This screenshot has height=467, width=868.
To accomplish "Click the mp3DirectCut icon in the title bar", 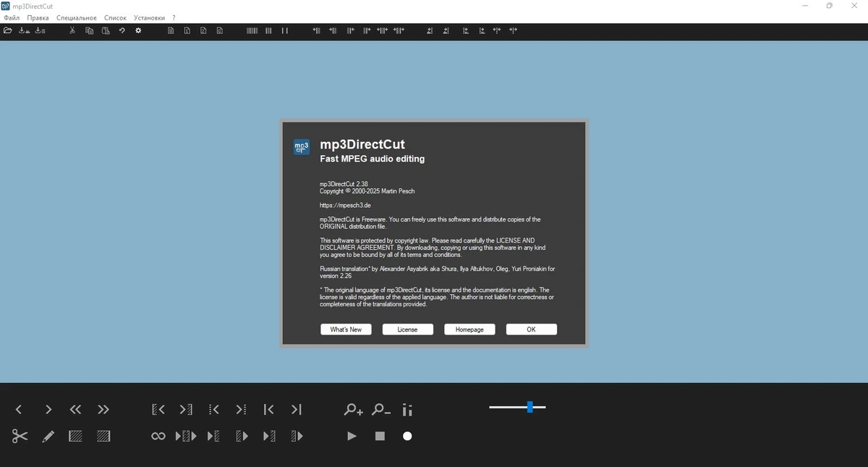I will click(x=6, y=6).
